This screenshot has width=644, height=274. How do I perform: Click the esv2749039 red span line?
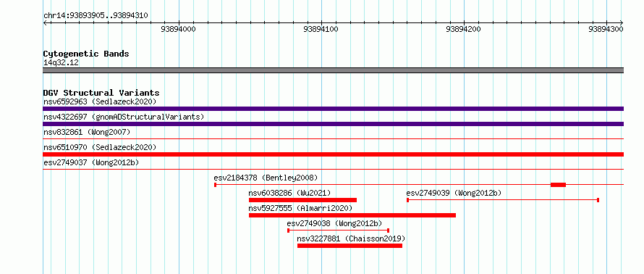(x=503, y=200)
